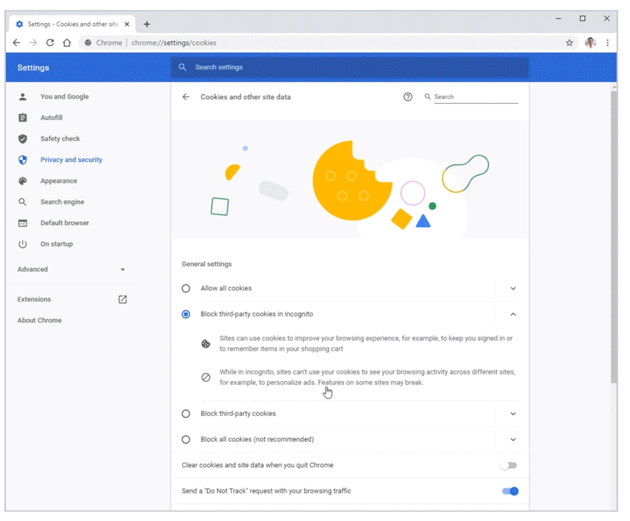Open the Chrome three-dot menu
630x521 pixels.
[607, 43]
